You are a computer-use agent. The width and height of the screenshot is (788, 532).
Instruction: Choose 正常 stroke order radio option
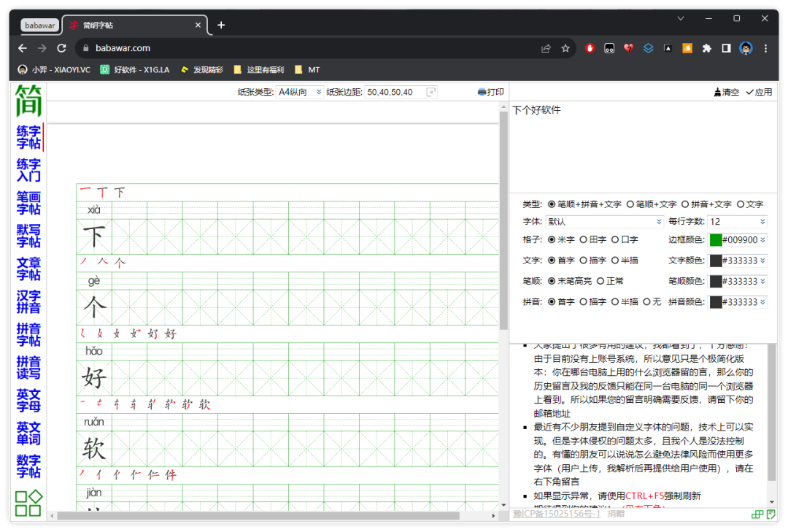click(x=601, y=281)
